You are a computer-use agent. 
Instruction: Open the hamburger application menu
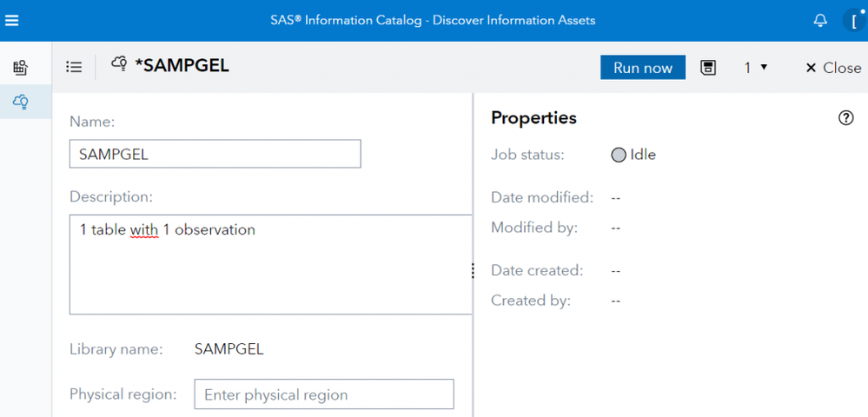[12, 20]
